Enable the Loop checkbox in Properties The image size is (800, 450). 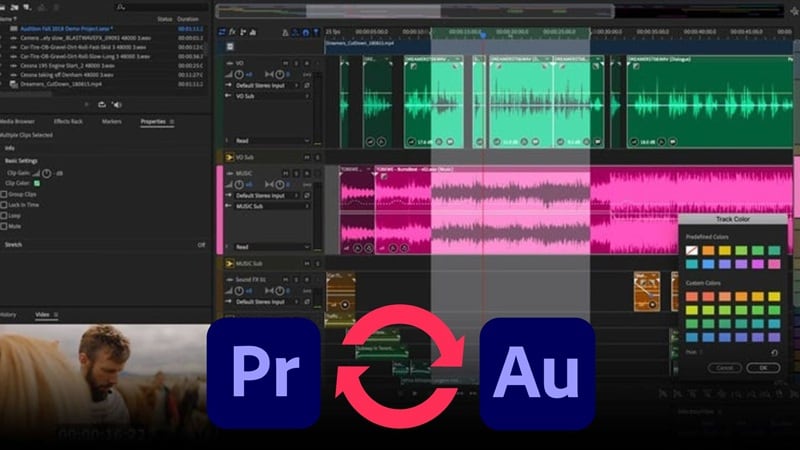pos(4,216)
